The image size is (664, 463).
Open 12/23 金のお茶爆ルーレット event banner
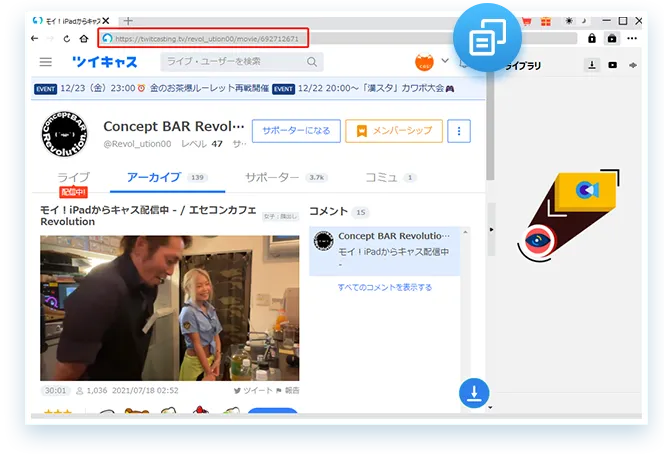[x=152, y=89]
